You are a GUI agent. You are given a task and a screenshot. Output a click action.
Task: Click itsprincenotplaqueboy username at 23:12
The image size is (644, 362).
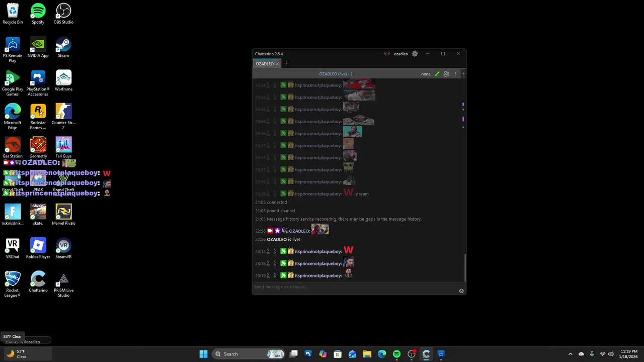point(318,251)
